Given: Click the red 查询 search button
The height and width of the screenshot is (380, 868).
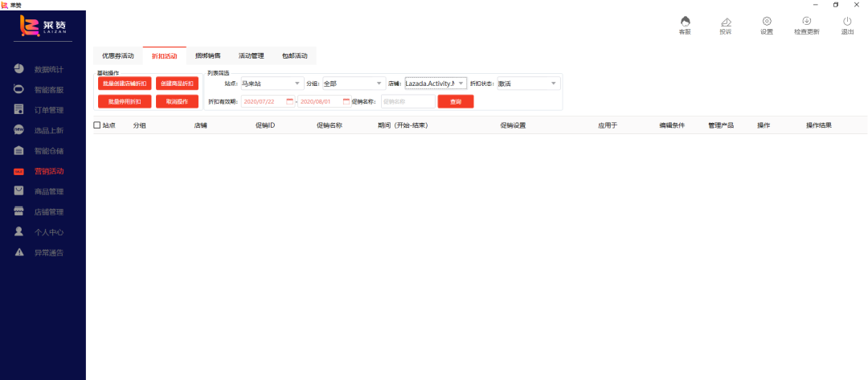Looking at the screenshot, I should coord(456,102).
